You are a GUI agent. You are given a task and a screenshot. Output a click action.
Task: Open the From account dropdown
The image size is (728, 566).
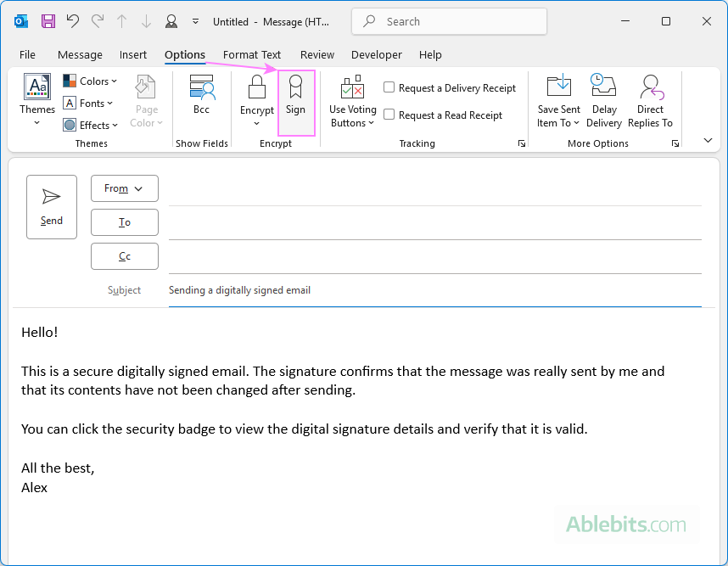tap(124, 188)
